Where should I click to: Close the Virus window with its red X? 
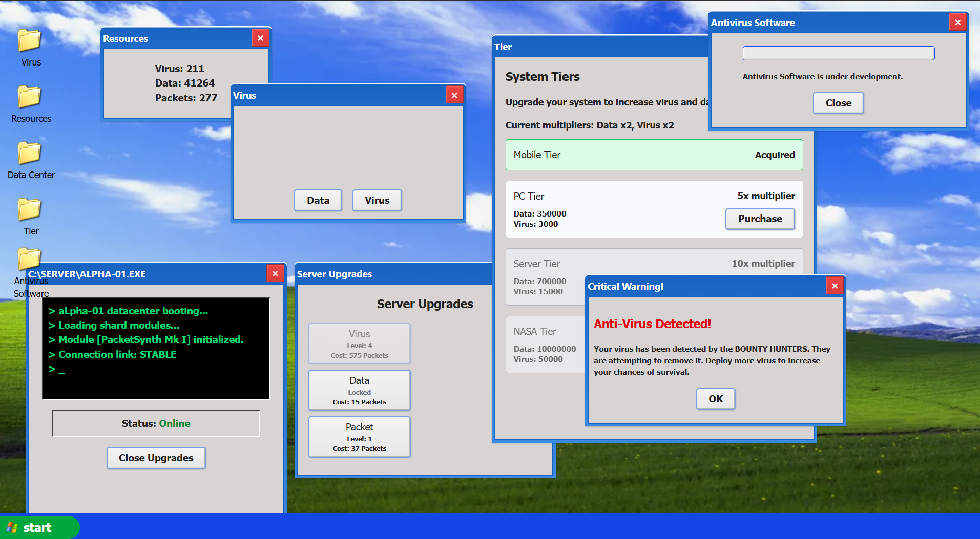(454, 95)
